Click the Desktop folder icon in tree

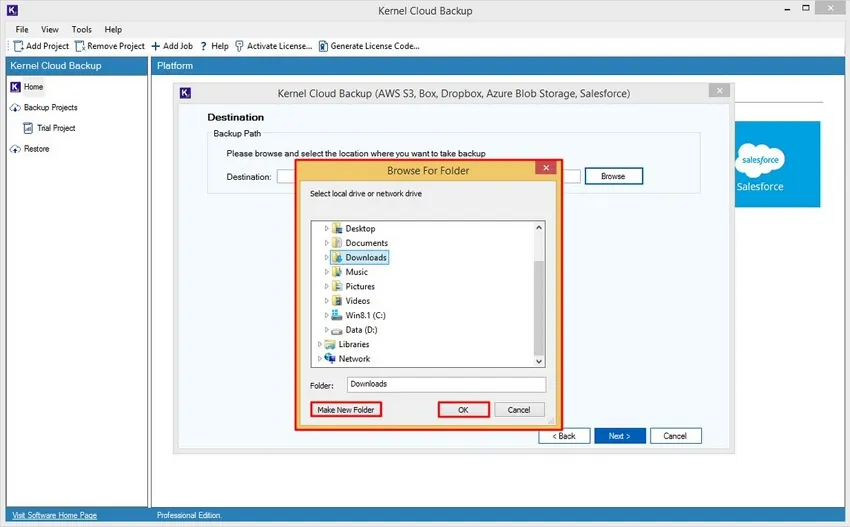coord(337,228)
